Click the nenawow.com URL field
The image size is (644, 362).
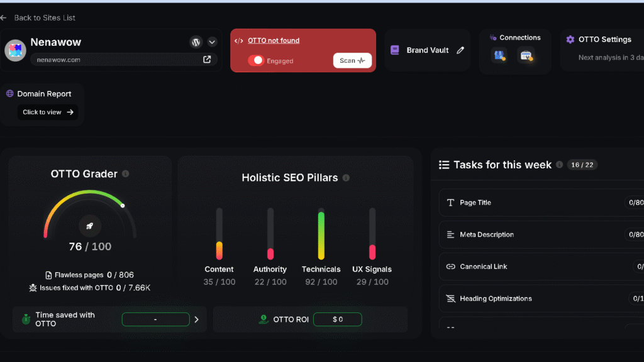123,60
